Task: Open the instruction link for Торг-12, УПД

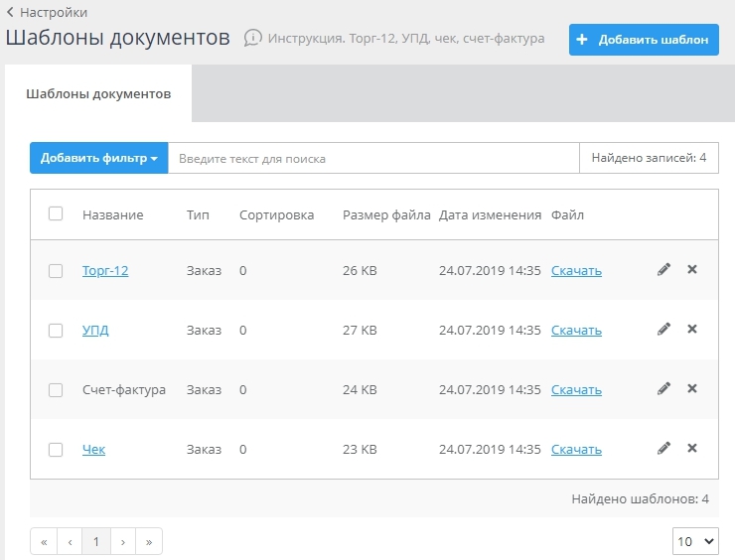Action: (402, 39)
